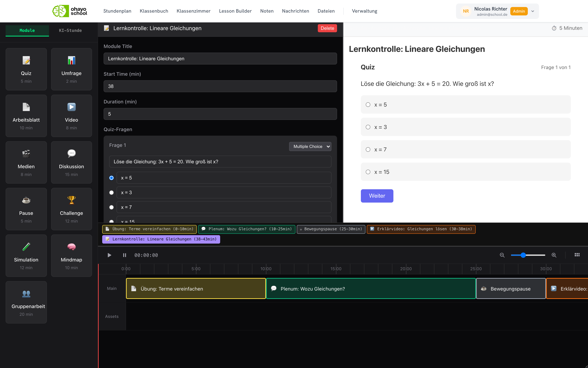Add the Simulation module card
588x368 pixels.
tap(26, 255)
